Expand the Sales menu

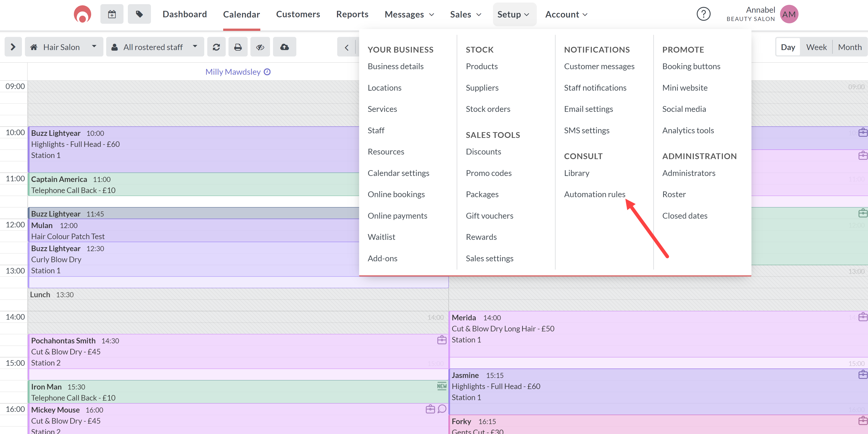[465, 14]
